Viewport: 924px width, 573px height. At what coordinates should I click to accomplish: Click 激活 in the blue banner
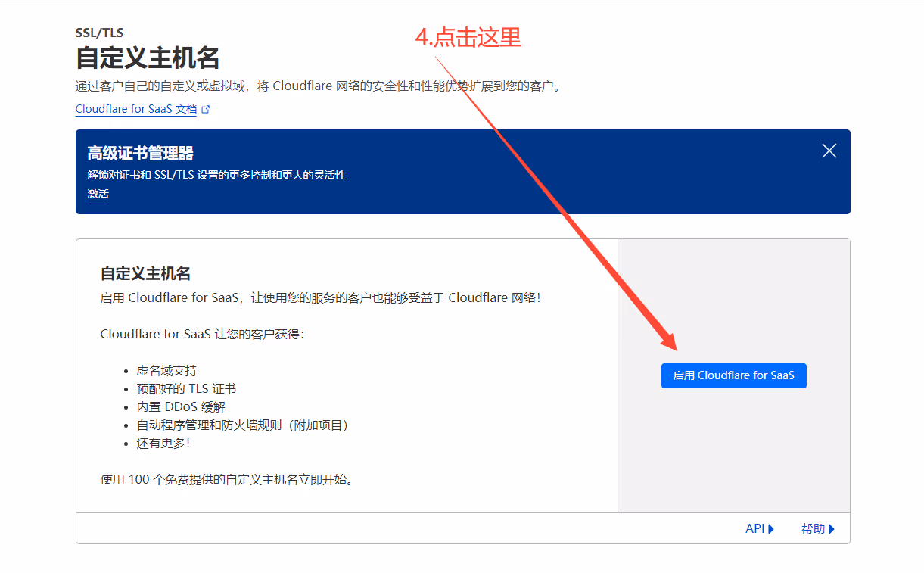click(98, 195)
